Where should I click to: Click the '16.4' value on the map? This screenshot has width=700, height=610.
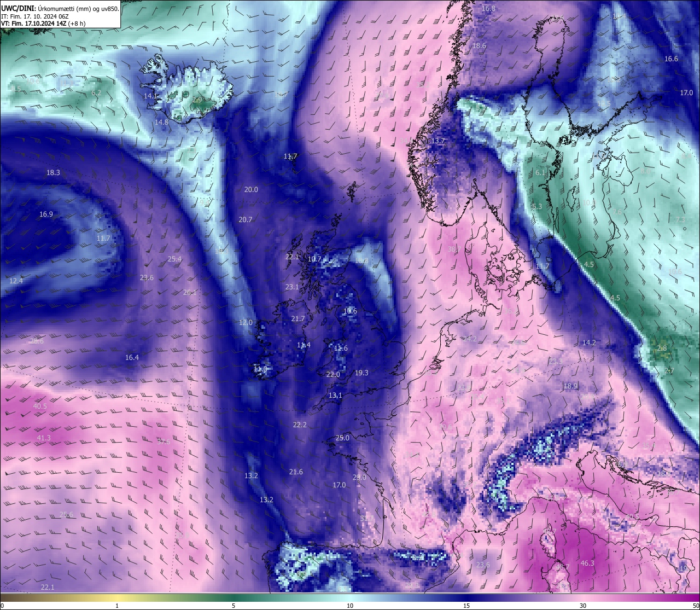132,357
